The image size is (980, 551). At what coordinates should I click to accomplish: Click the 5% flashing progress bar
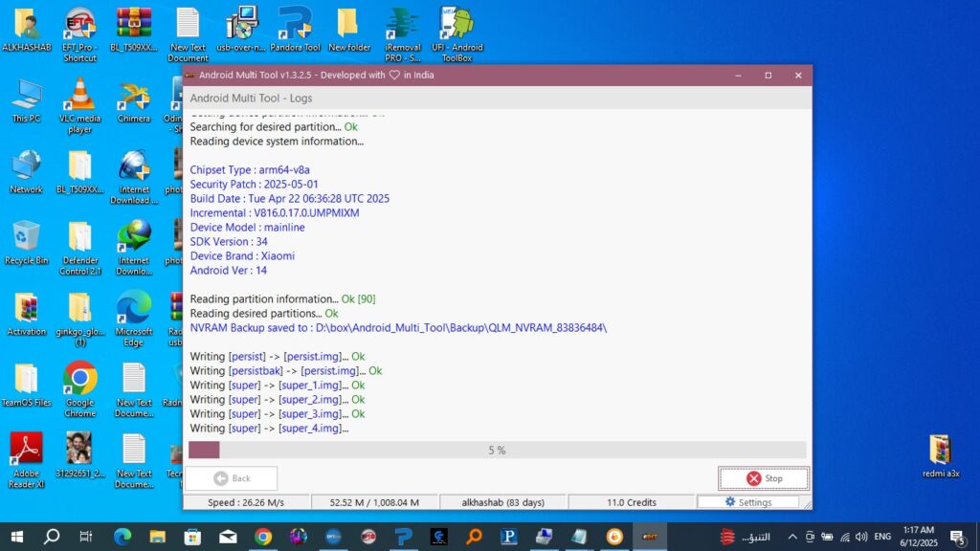point(497,450)
